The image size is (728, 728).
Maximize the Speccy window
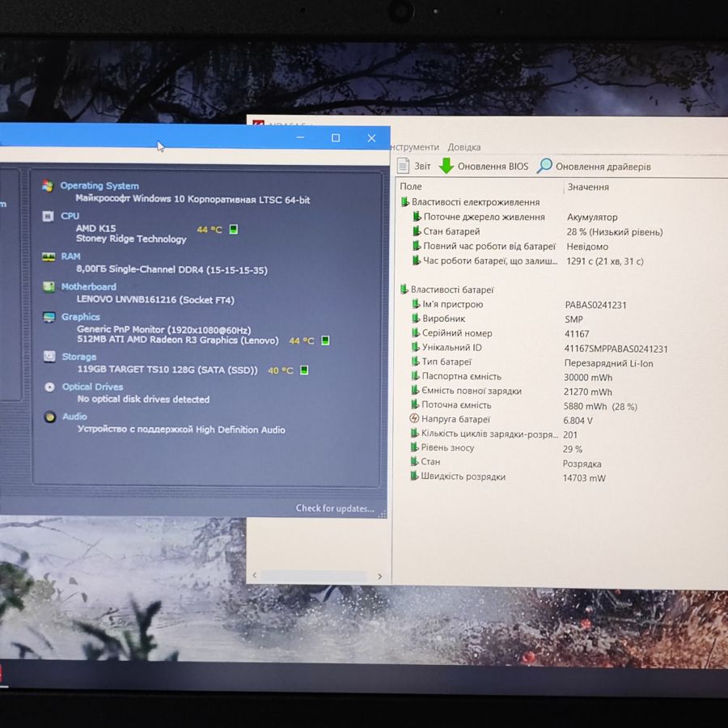tap(336, 138)
